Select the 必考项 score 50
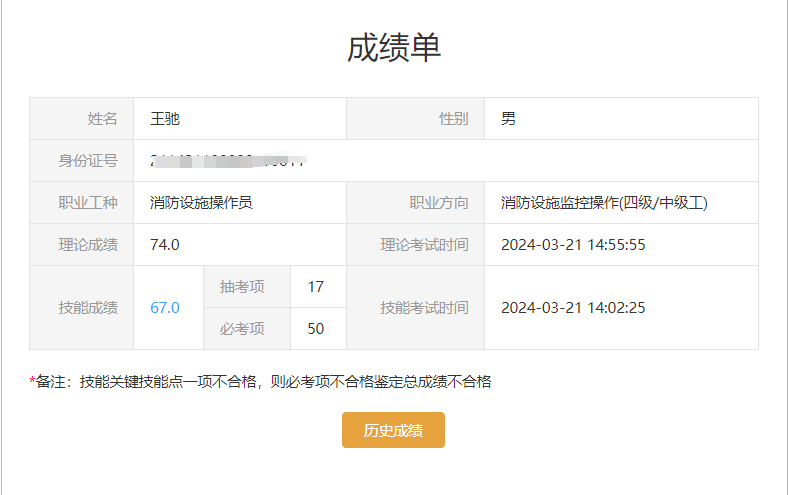This screenshot has width=789, height=495. pos(316,329)
